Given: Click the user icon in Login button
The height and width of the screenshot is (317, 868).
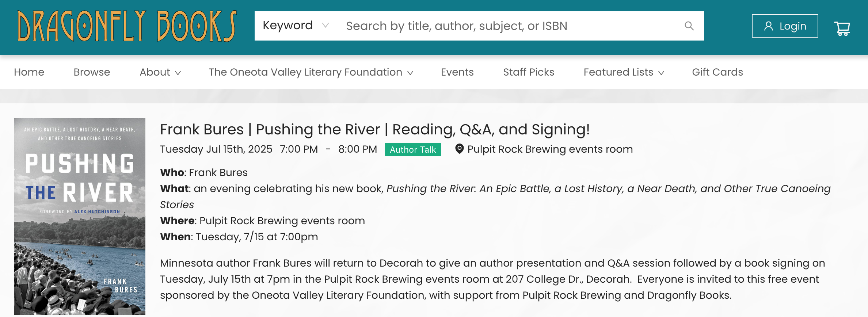Looking at the screenshot, I should tap(768, 26).
